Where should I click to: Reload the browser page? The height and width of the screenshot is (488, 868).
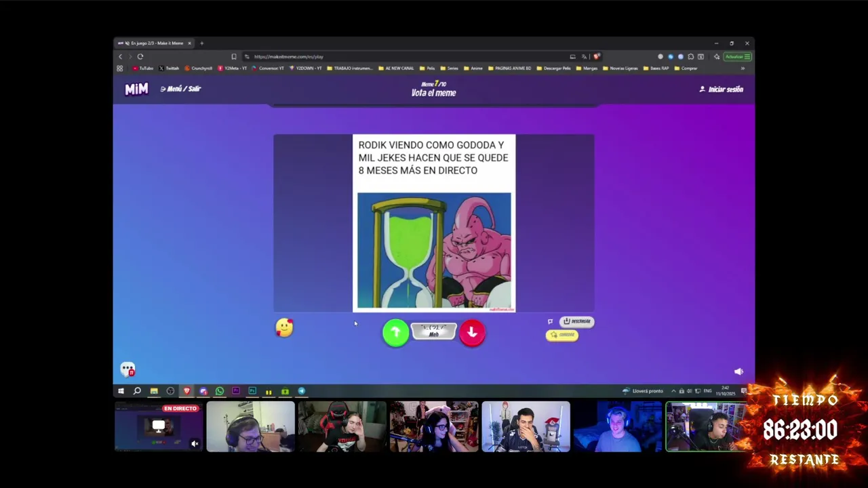(x=140, y=57)
